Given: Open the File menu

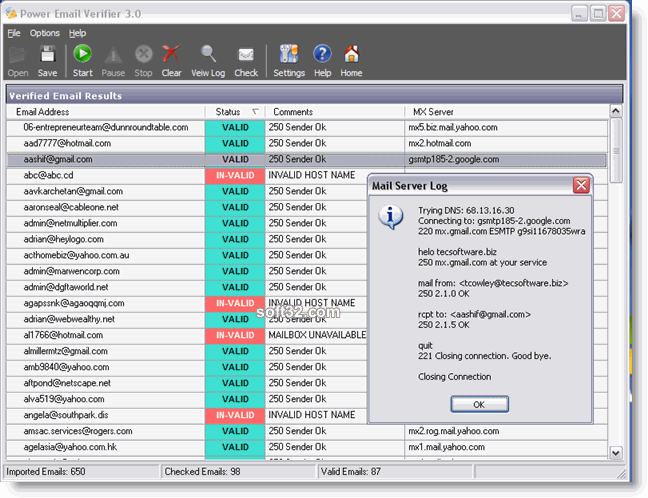Looking at the screenshot, I should 14,33.
